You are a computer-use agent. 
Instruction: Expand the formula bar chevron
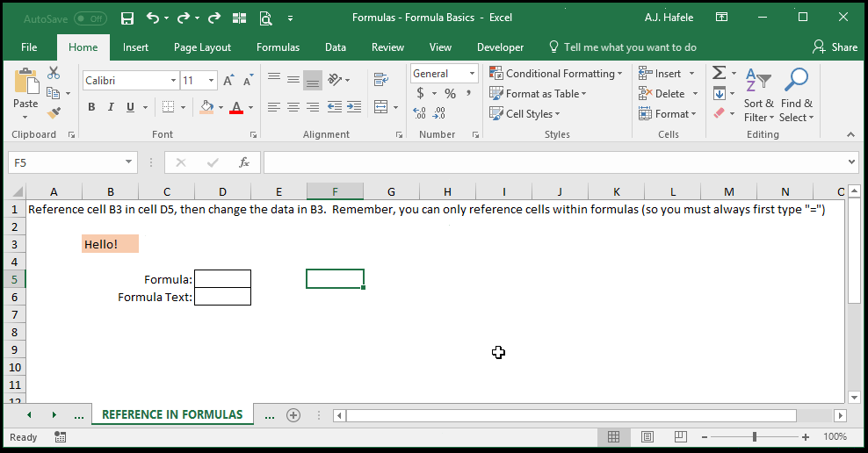click(851, 162)
